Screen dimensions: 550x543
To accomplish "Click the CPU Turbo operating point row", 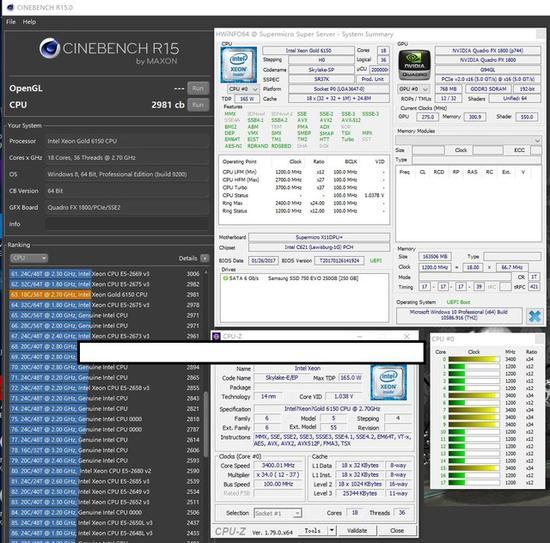I will click(x=304, y=188).
